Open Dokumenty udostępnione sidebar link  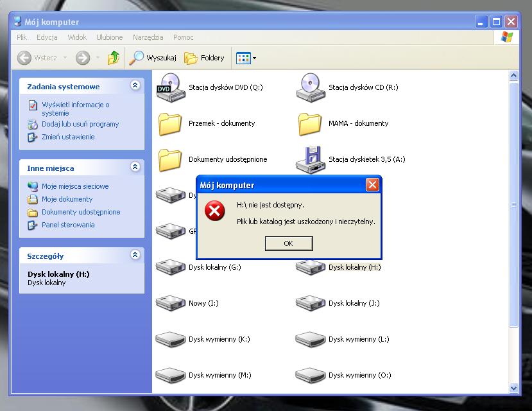coord(81,212)
